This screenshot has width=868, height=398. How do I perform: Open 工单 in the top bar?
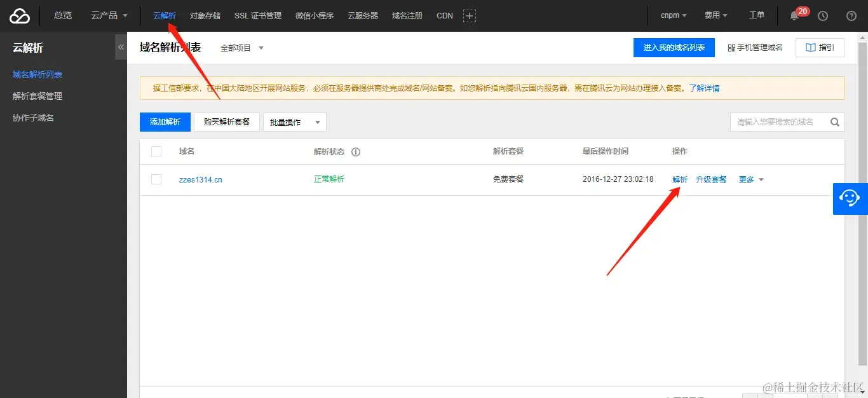(757, 15)
